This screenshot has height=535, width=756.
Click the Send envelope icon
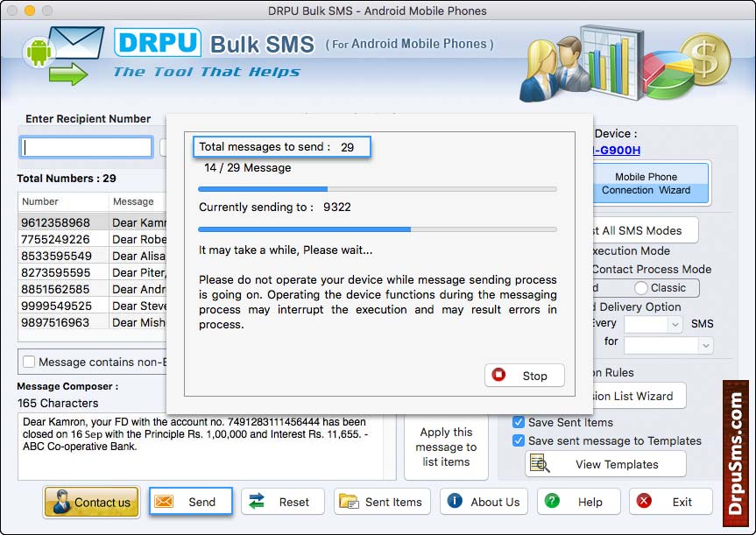pyautogui.click(x=164, y=502)
